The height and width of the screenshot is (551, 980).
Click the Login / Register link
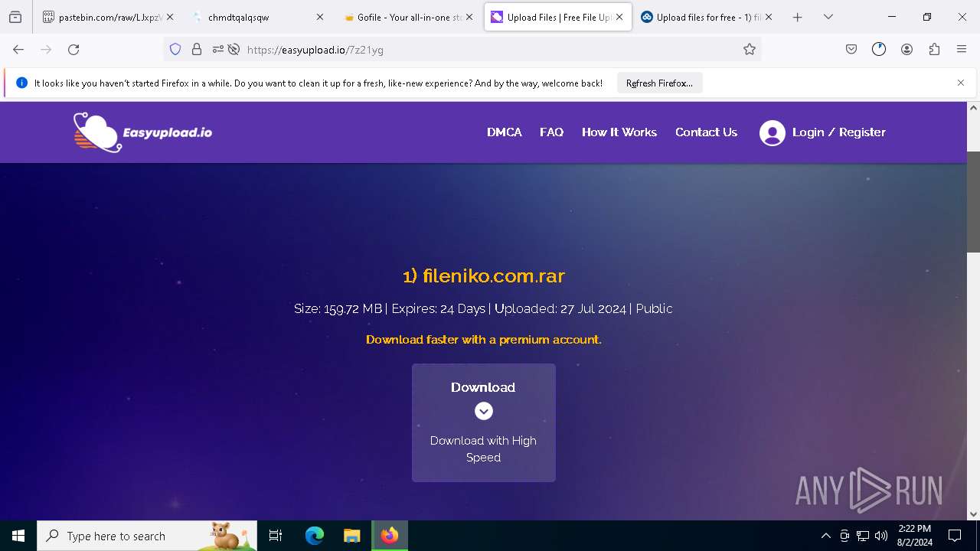pos(839,132)
